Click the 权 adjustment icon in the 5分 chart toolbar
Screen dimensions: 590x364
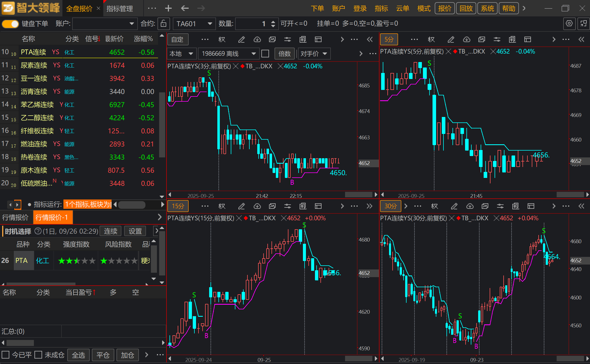coord(431,40)
